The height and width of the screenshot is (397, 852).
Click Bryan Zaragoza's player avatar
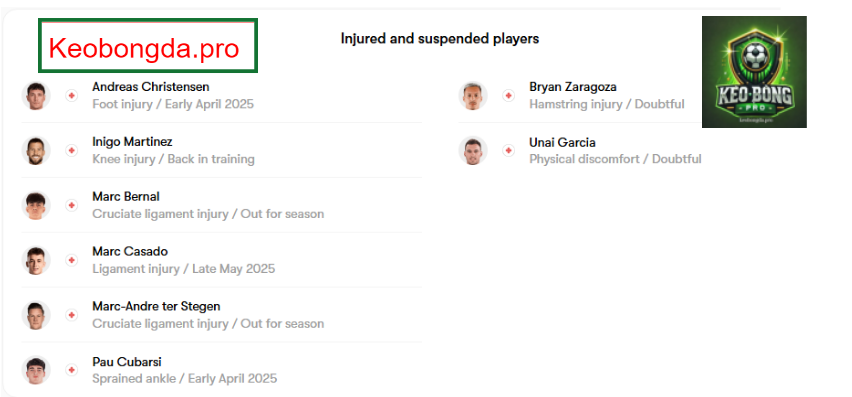pos(473,96)
